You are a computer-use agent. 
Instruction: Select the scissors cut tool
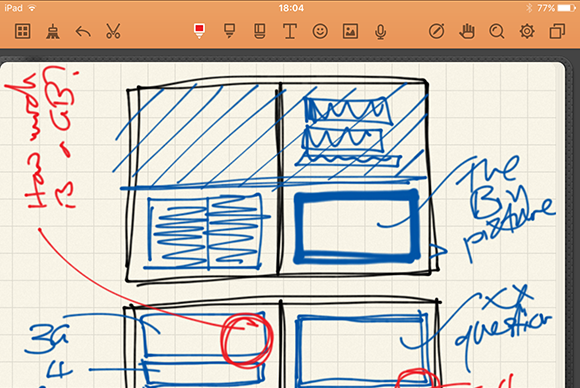click(x=113, y=31)
